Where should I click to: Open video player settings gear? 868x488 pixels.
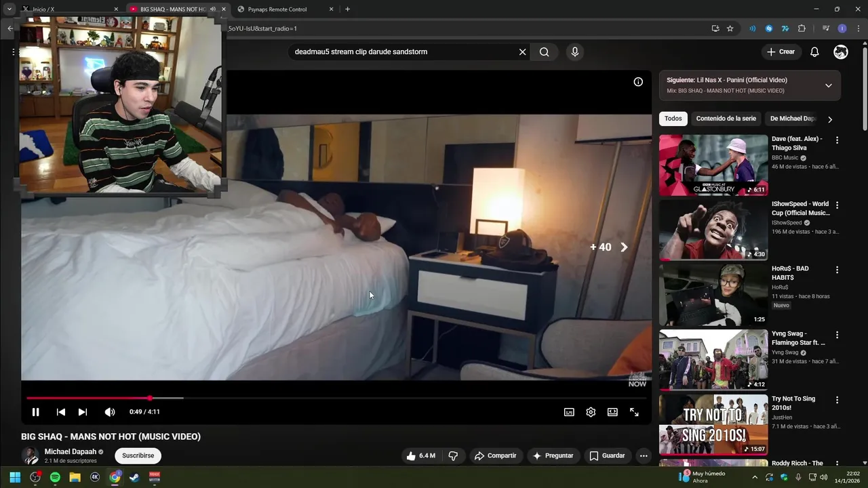tap(591, 412)
